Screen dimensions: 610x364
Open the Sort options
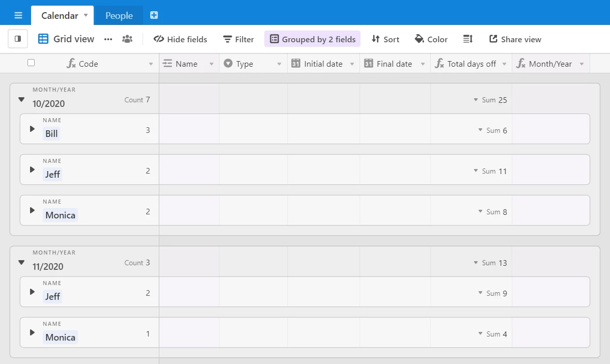[385, 39]
